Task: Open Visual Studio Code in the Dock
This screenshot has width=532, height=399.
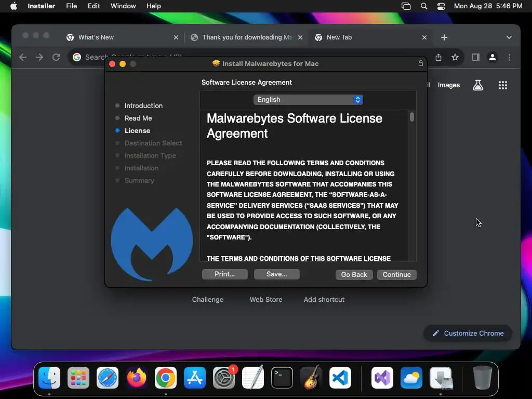Action: coord(340,378)
